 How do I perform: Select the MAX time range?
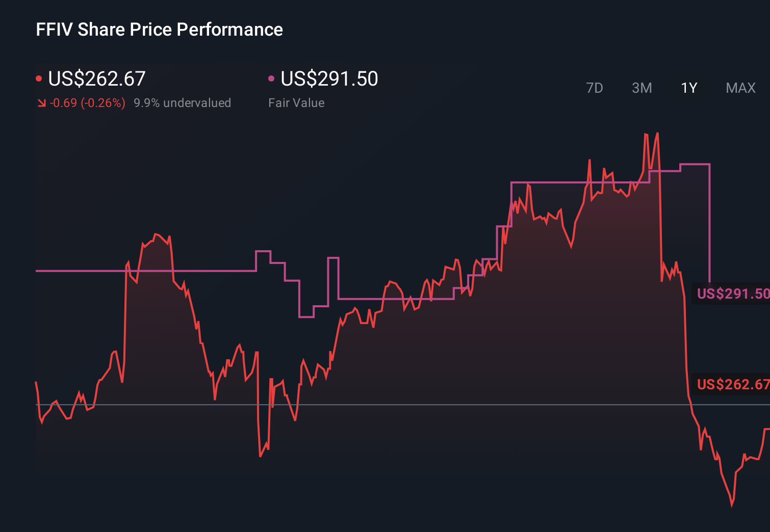click(x=740, y=88)
